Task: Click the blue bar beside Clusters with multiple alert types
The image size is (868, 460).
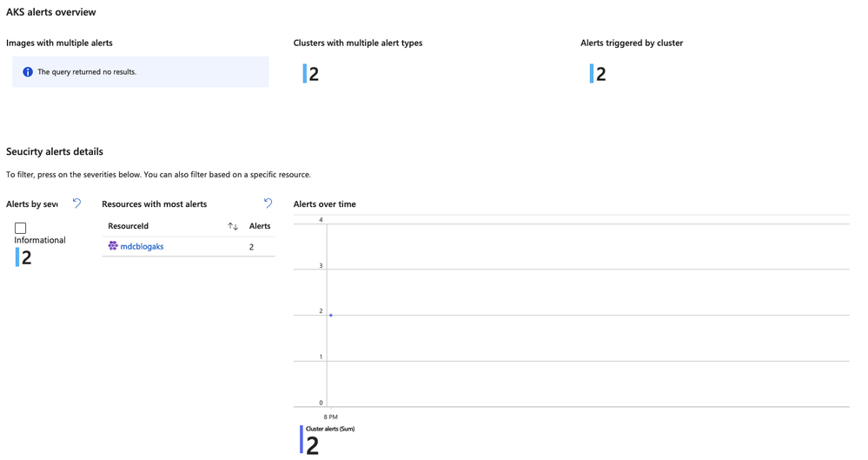Action: [304, 74]
